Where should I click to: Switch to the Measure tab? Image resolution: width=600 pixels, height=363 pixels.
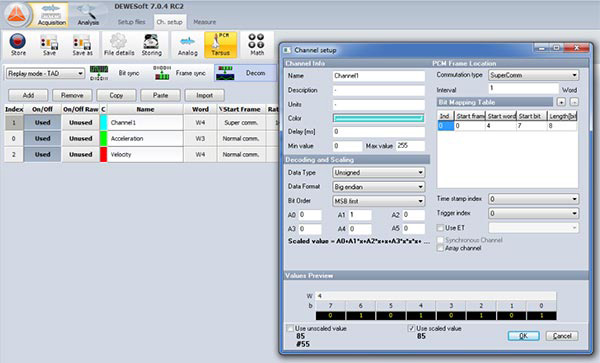[204, 22]
